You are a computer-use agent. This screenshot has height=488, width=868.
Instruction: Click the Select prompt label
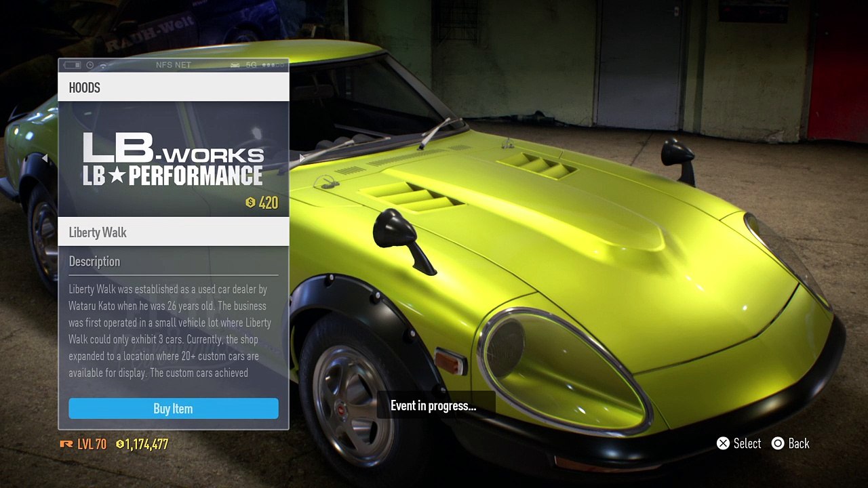click(x=747, y=443)
